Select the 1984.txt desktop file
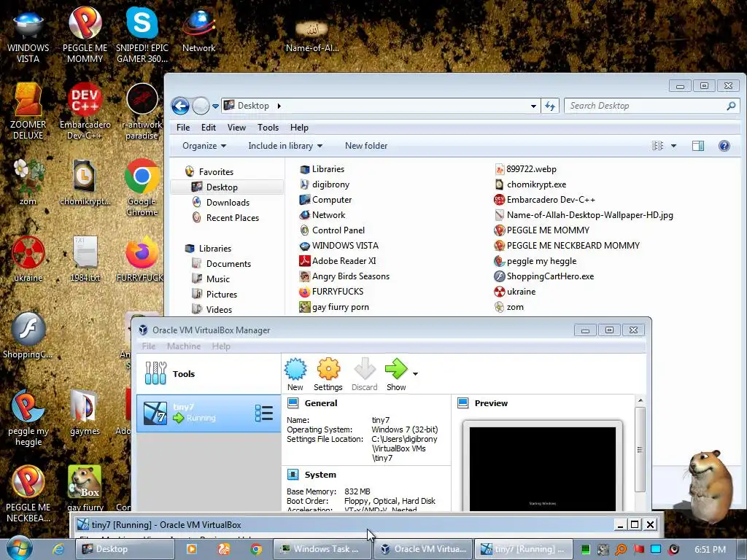 (x=85, y=260)
